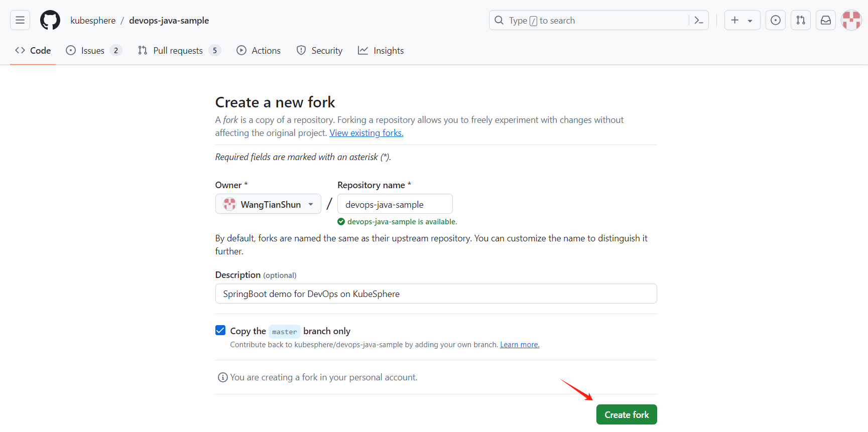Image resolution: width=868 pixels, height=432 pixels.
Task: Toggle Copy the master branch only checkbox
Action: tap(220, 330)
